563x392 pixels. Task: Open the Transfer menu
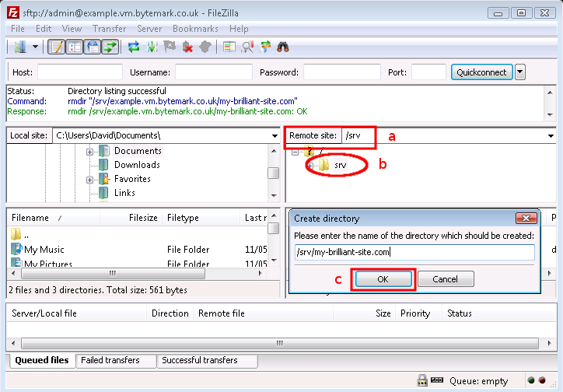[109, 29]
